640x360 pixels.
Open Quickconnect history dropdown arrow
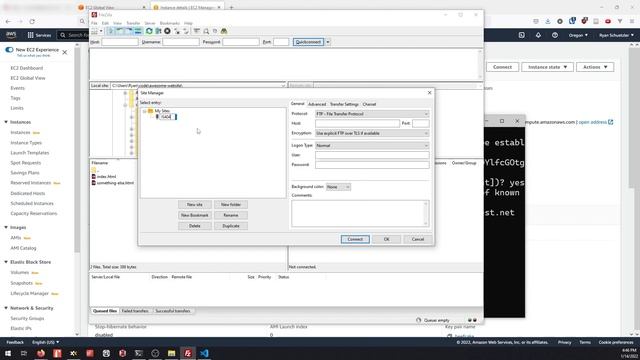click(327, 42)
